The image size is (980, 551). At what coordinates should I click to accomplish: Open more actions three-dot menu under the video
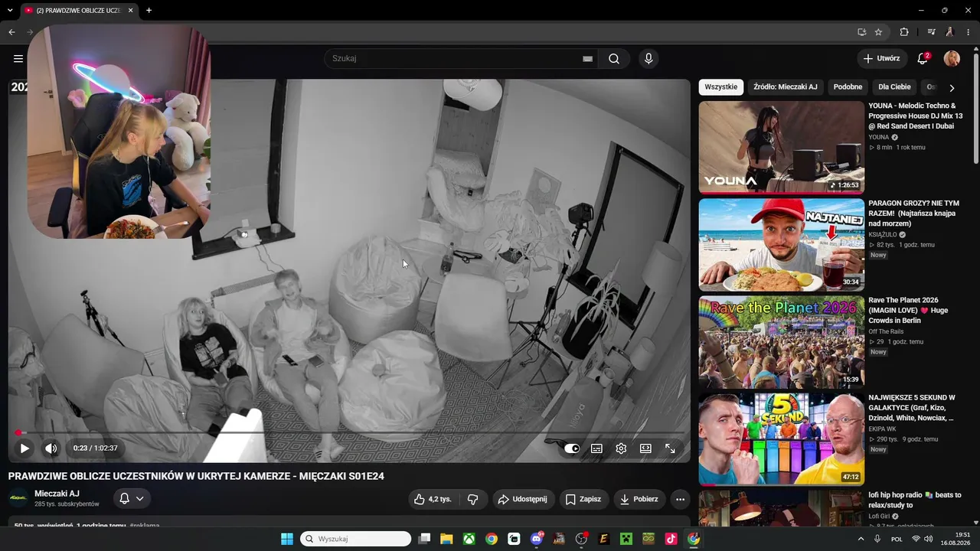(680, 499)
